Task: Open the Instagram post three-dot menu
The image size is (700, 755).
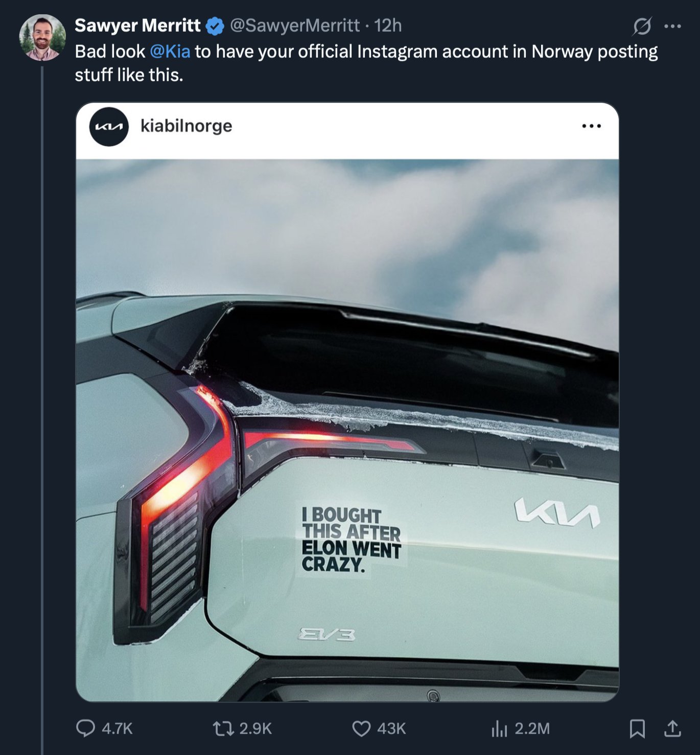Action: [592, 126]
